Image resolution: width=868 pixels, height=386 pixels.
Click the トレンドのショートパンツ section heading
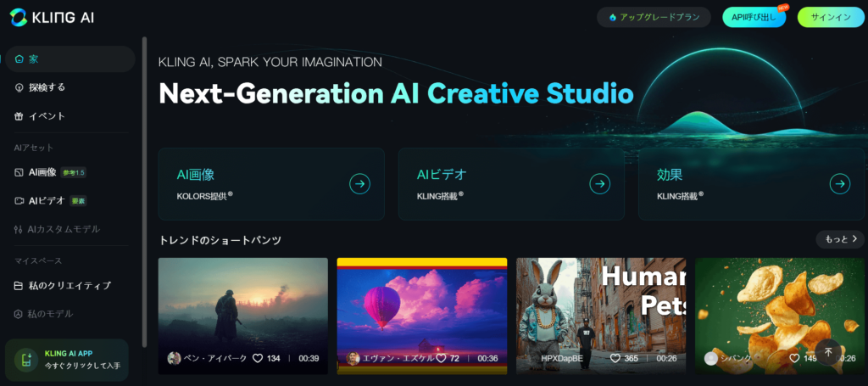point(220,240)
